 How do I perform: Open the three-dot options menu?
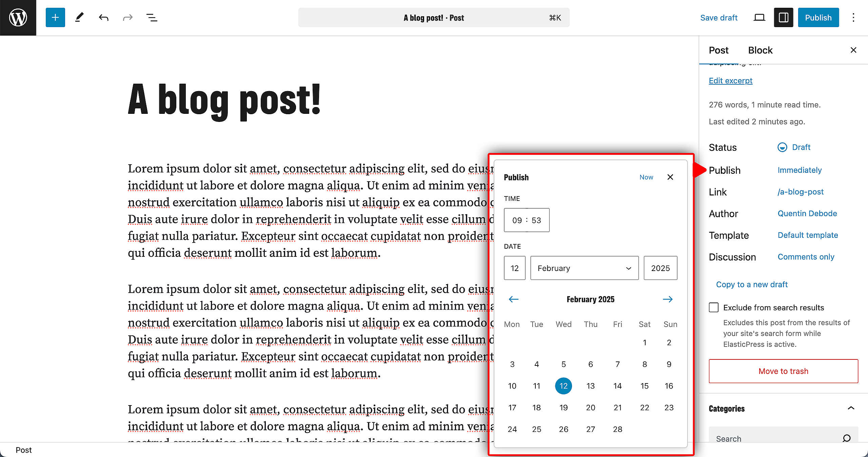853,18
